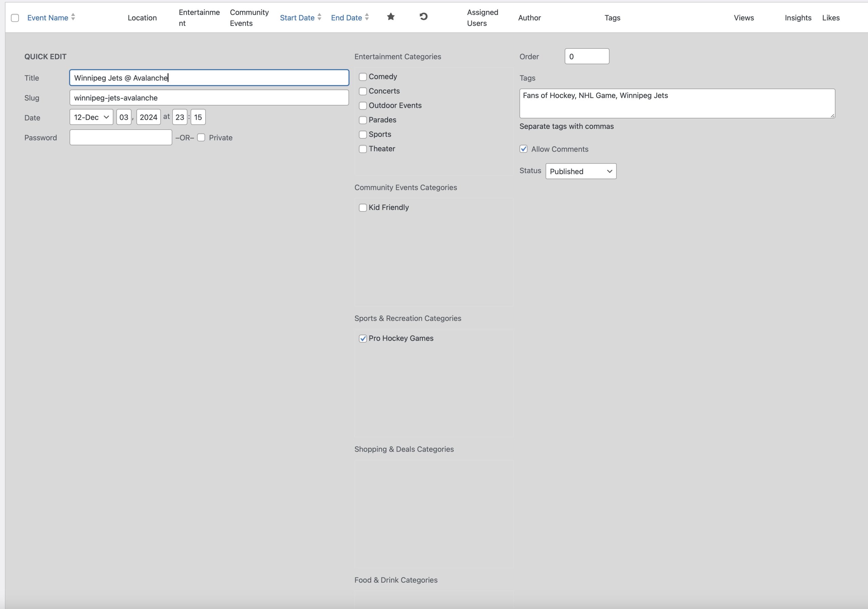The height and width of the screenshot is (609, 868).
Task: Click the Community Events column header
Action: coord(249,18)
